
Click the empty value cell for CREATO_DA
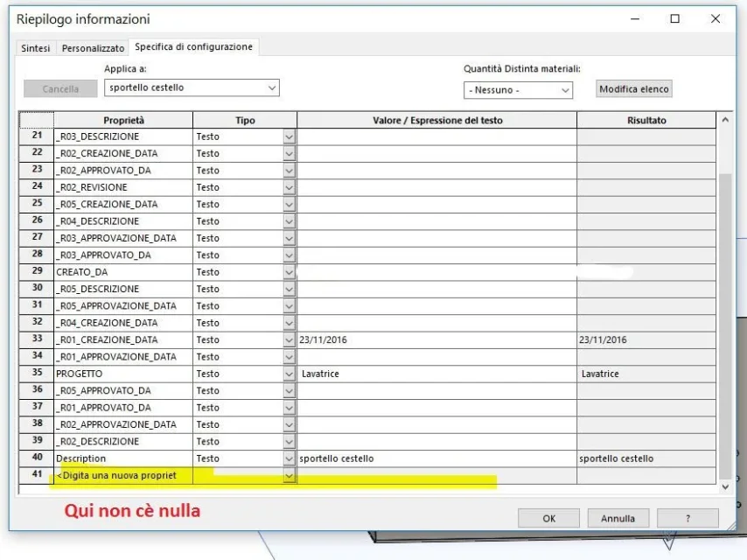(436, 272)
